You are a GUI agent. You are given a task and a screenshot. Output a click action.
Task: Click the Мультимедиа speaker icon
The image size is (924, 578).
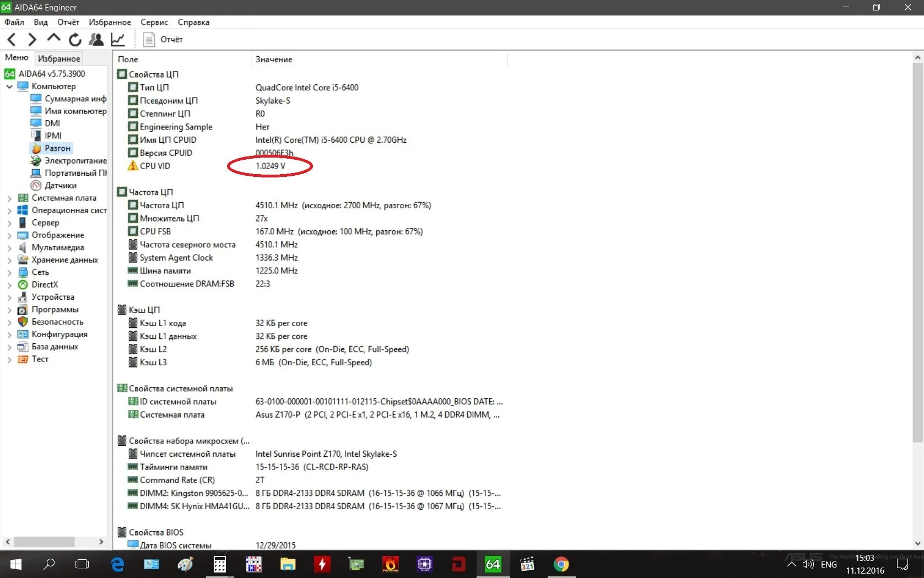click(x=23, y=247)
